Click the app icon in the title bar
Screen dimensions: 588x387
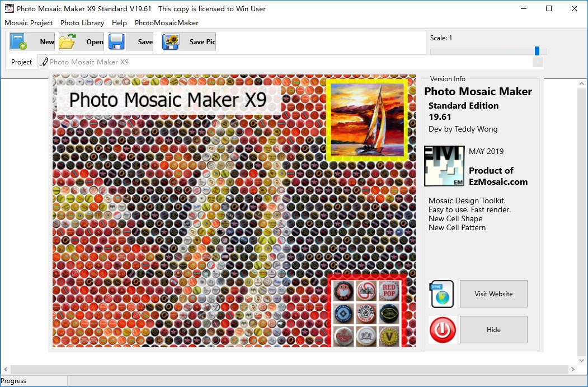[9, 8]
